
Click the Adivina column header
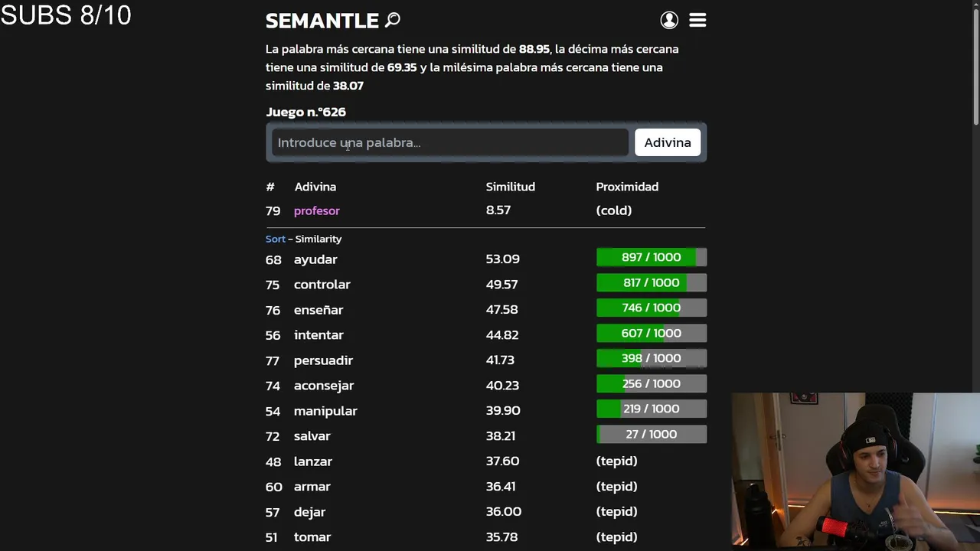coord(315,187)
